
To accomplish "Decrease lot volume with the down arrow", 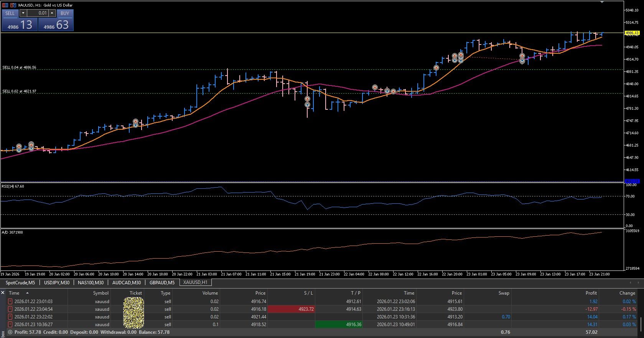I will point(23,13).
